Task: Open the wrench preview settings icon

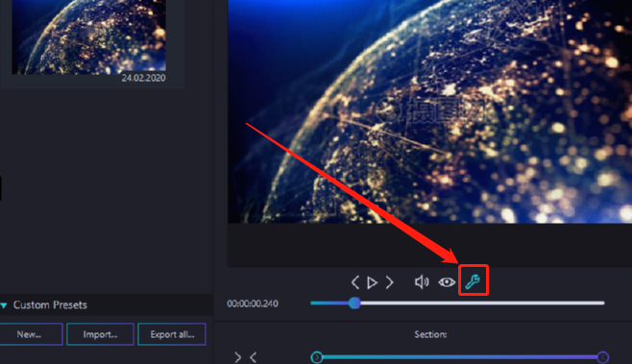Action: tap(473, 281)
